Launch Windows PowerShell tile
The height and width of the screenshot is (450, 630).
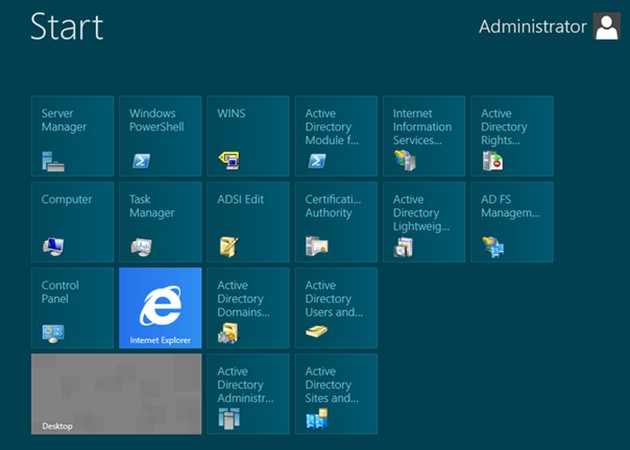160,136
